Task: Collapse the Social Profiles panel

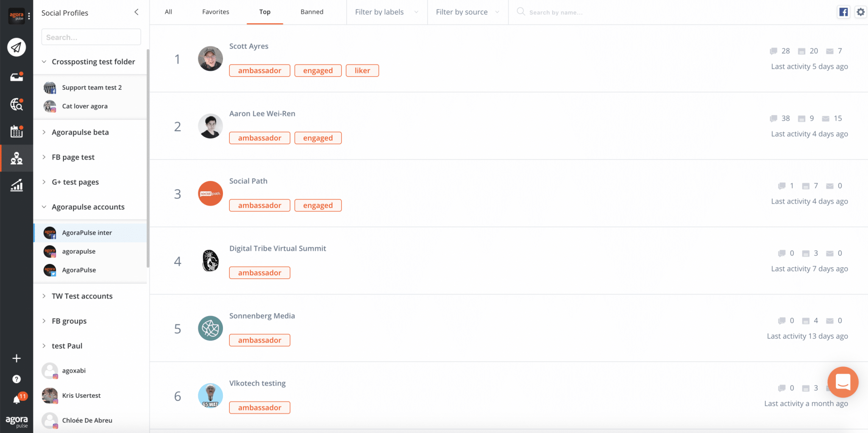Action: coord(136,12)
